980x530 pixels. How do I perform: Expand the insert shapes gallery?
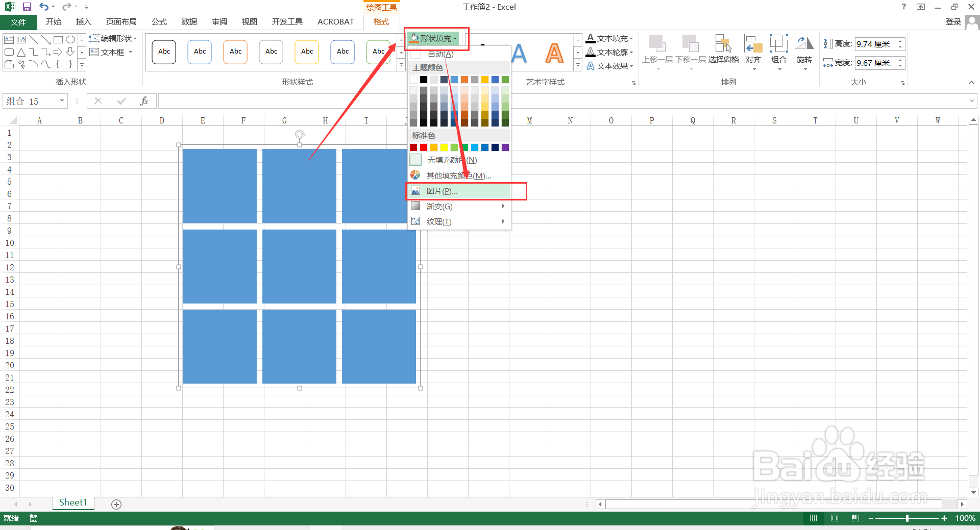(82, 65)
